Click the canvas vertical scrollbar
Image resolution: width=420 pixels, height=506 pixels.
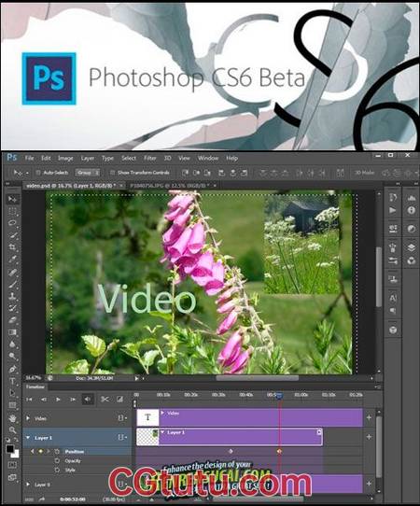[x=379, y=277]
